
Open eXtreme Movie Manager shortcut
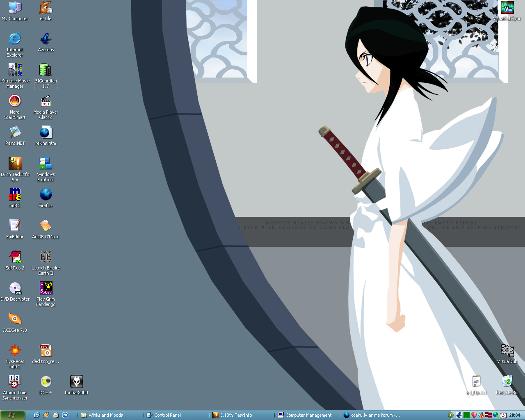(15, 76)
